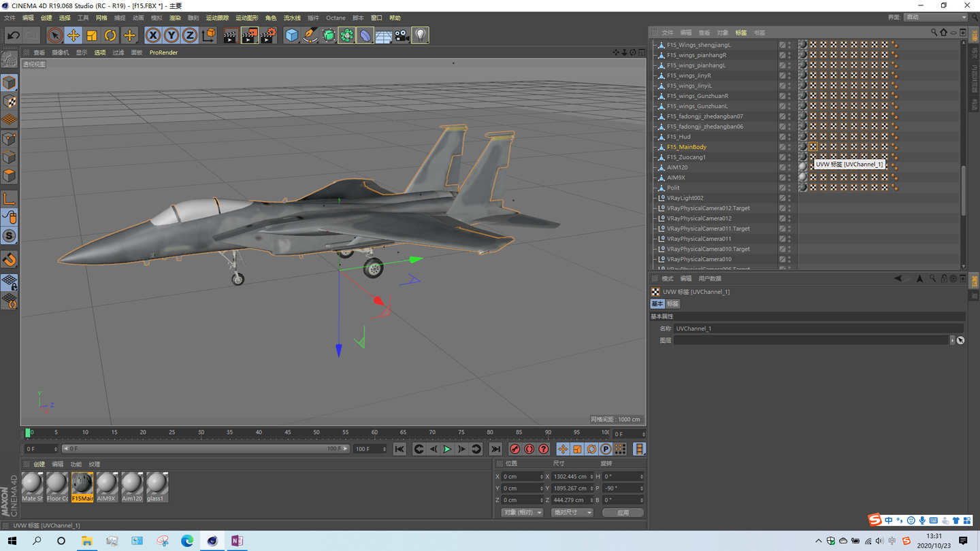Open the layer picker arrow beside 图层 field
Image resolution: width=980 pixels, height=551 pixels.
(952, 340)
